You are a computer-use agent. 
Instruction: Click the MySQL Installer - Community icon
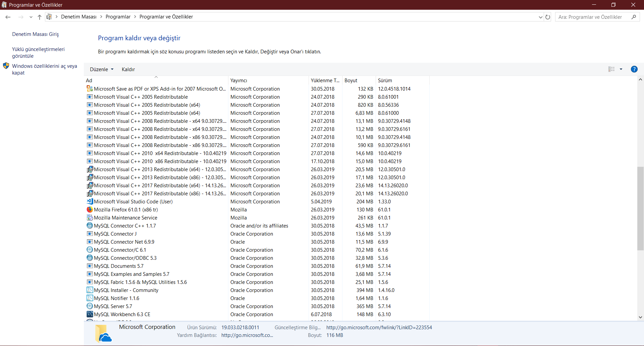pyautogui.click(x=90, y=290)
